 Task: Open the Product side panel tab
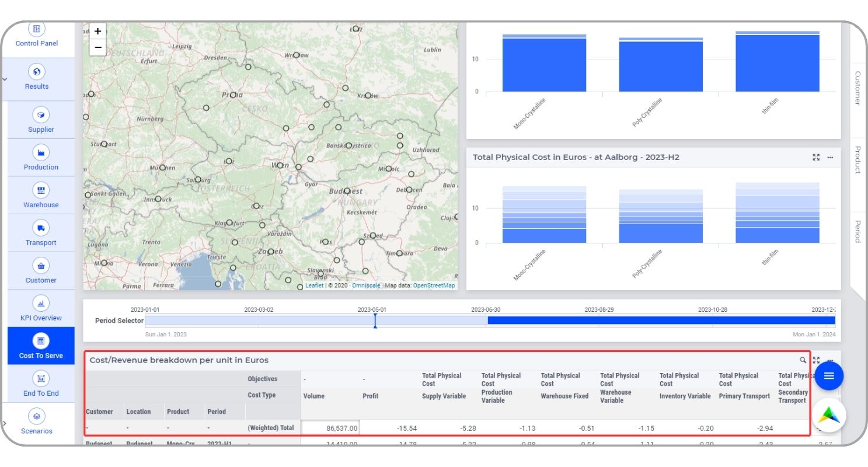(857, 159)
